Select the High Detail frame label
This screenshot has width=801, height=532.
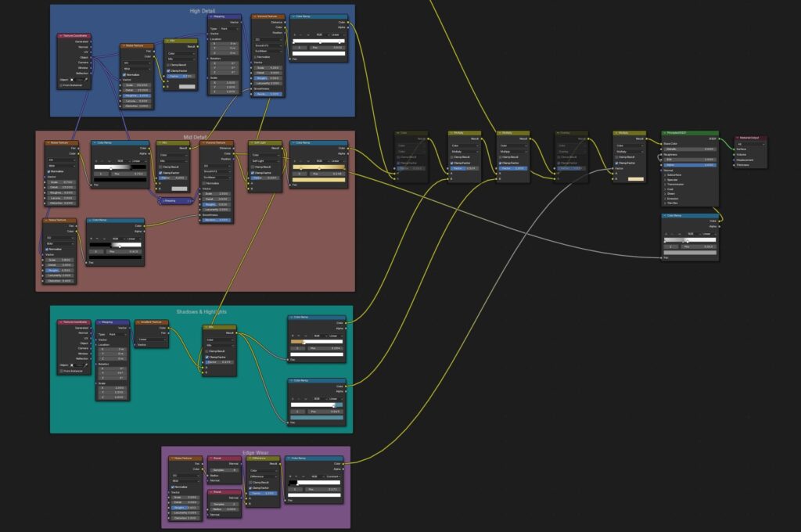pyautogui.click(x=202, y=11)
